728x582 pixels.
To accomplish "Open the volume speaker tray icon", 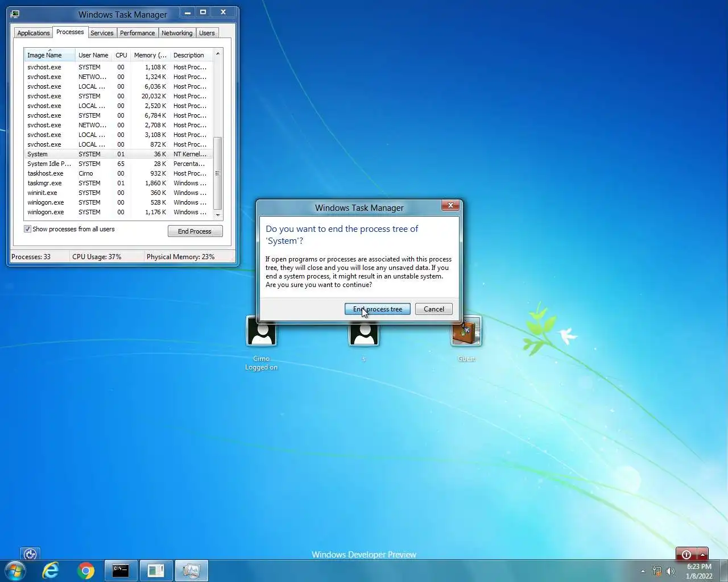I will [671, 571].
